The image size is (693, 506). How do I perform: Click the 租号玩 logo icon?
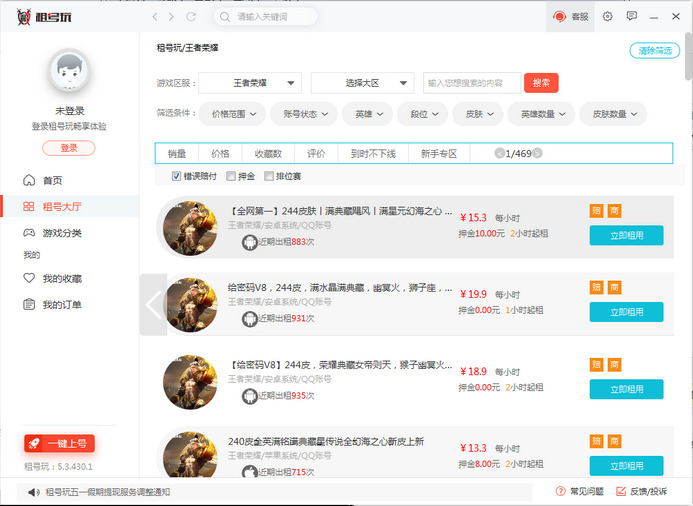pos(24,17)
